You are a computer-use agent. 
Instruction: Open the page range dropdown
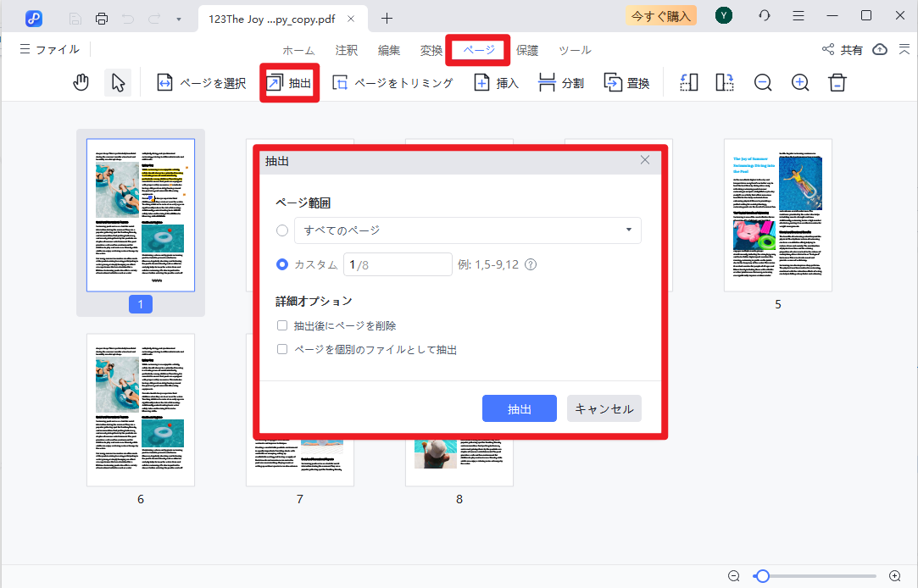point(629,230)
